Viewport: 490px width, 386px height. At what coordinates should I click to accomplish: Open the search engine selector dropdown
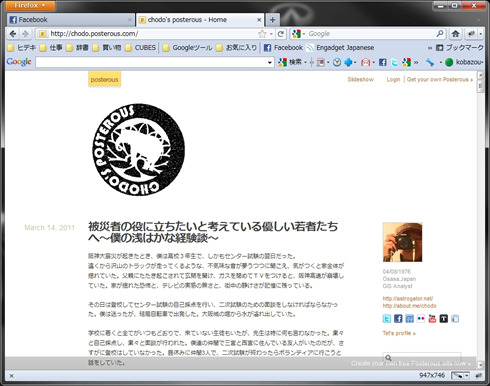(298, 34)
